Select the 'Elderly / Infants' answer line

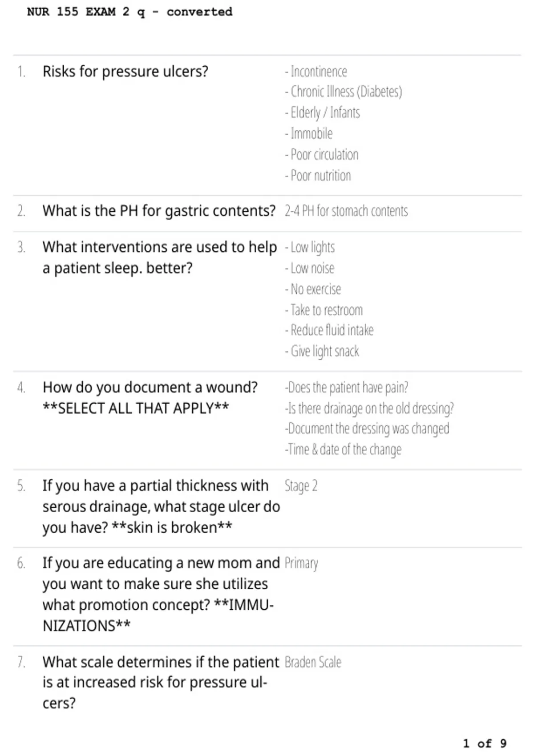[x=322, y=113]
